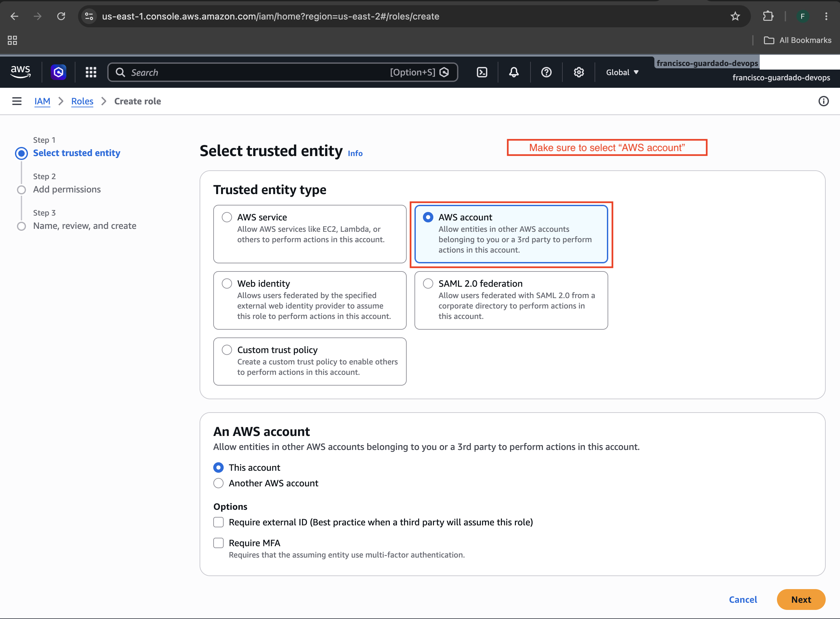Open the AWS services grid menu
Image resolution: width=840 pixels, height=619 pixels.
pos(91,72)
